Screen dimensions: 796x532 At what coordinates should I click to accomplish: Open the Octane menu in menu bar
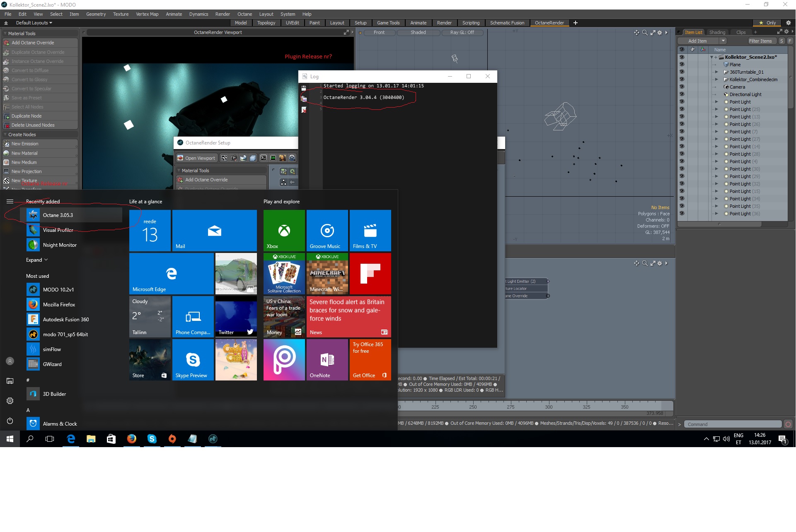244,14
